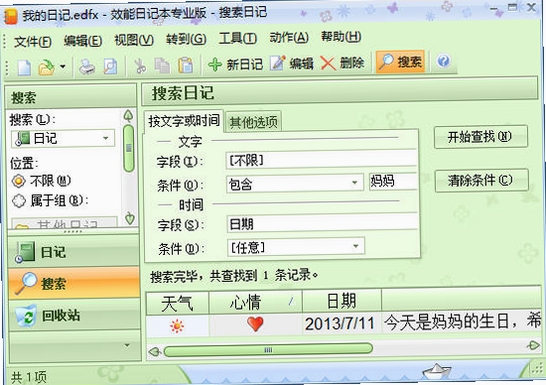Image resolution: width=546 pixels, height=385 pixels.
Task: Click the time 字段 日期 field
Action: pyautogui.click(x=322, y=224)
